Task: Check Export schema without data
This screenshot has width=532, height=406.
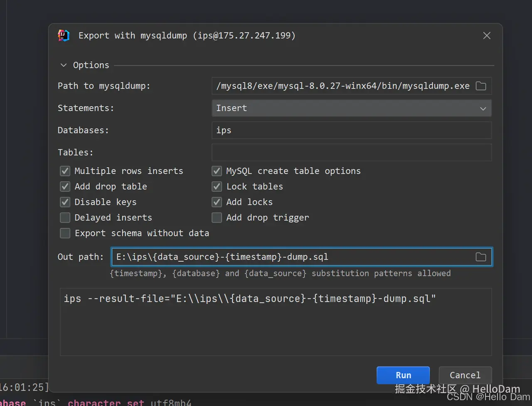Action: 65,233
